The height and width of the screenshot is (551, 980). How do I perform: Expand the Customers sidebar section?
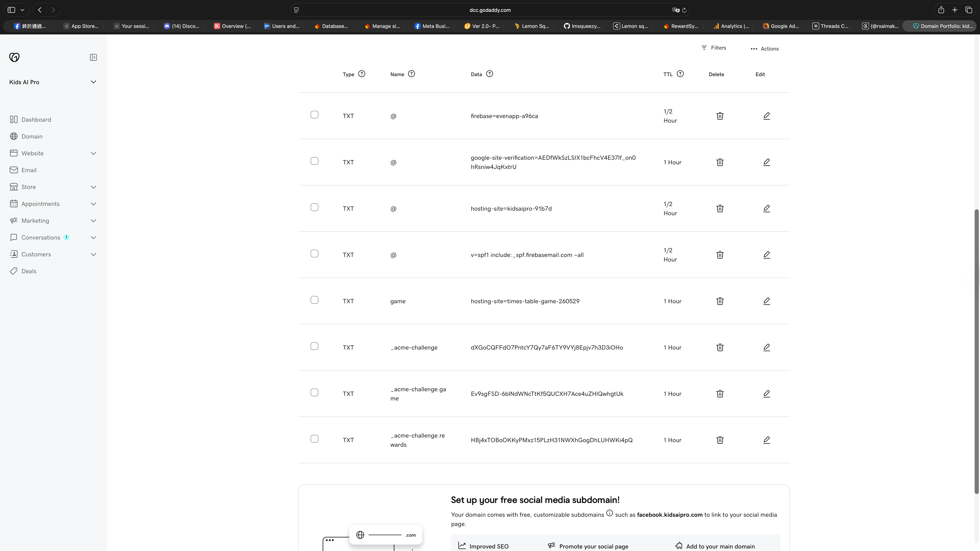point(93,254)
